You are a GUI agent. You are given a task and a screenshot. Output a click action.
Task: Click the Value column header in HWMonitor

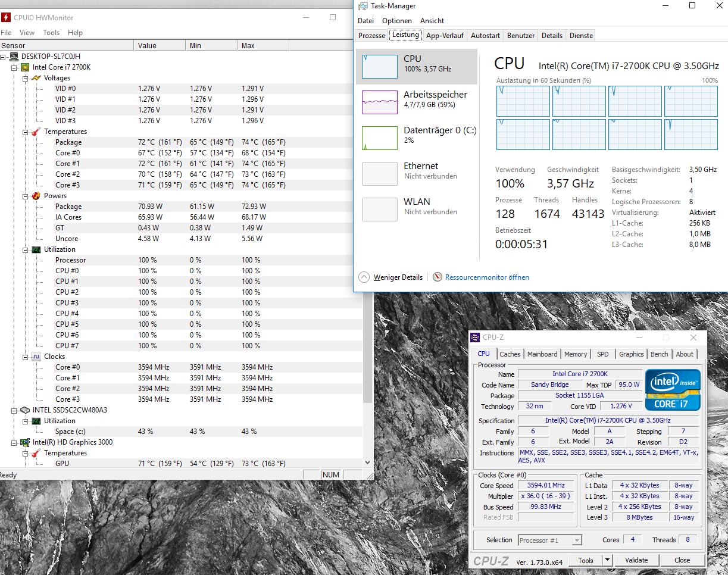(160, 45)
